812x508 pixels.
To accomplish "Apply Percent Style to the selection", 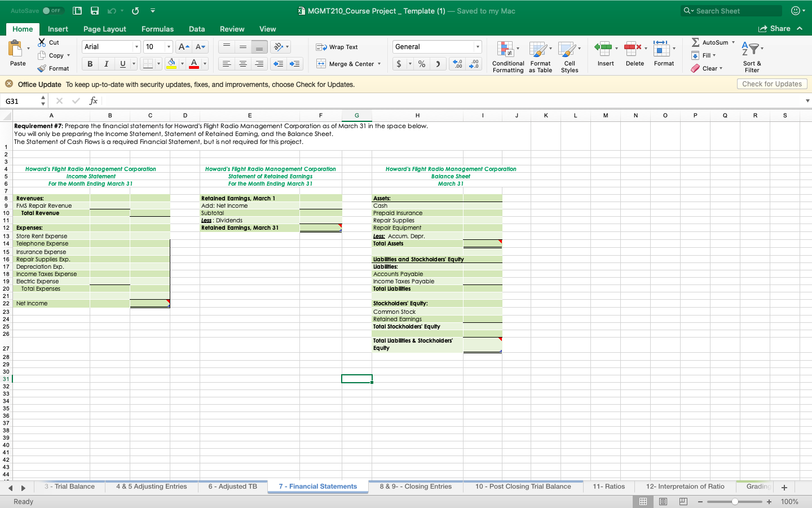I will click(421, 64).
